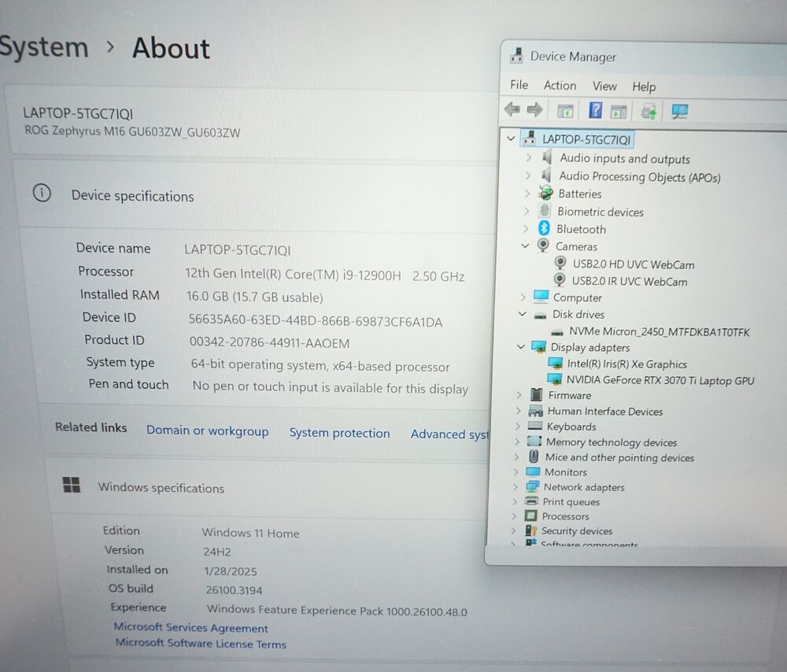Click the Firmware category icon

pos(537,394)
